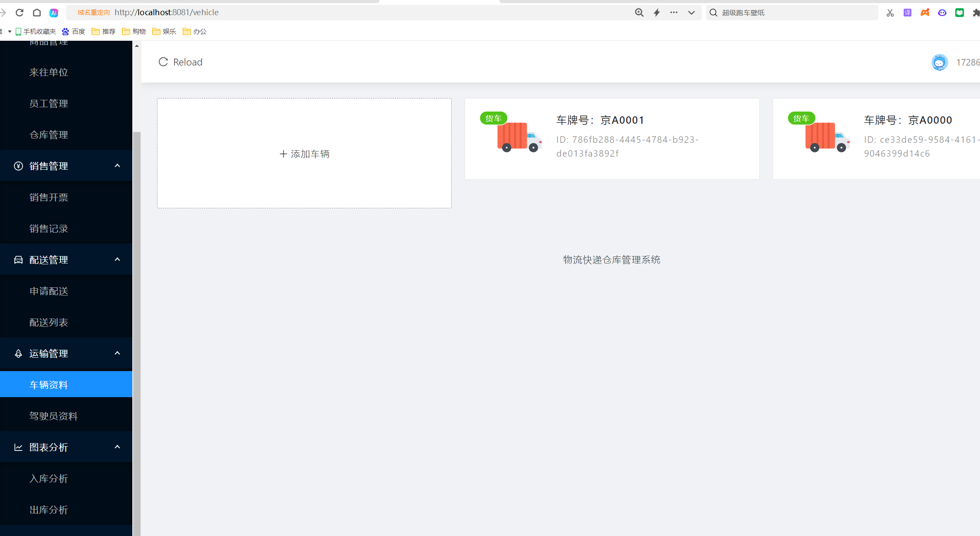The image size is (980, 536).
Task: Click the green 货车 badge on 京A0001 card
Action: [493, 118]
